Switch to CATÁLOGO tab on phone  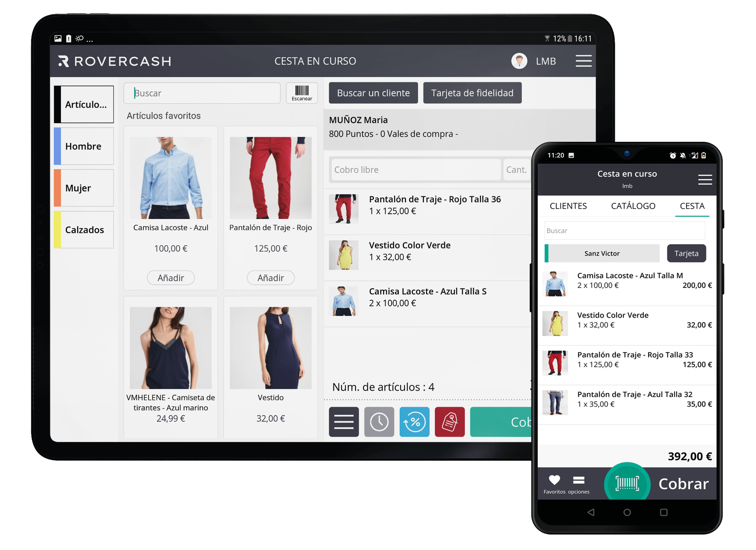[x=633, y=206]
